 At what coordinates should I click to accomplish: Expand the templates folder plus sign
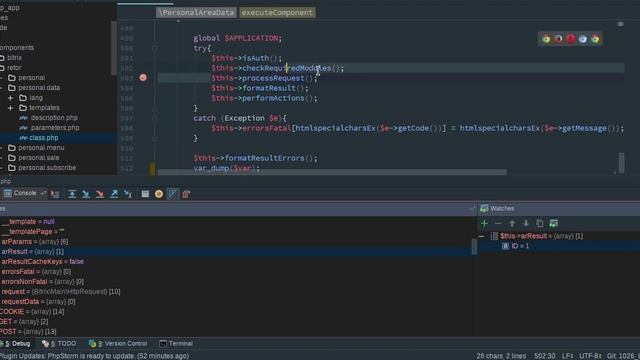click(x=10, y=108)
